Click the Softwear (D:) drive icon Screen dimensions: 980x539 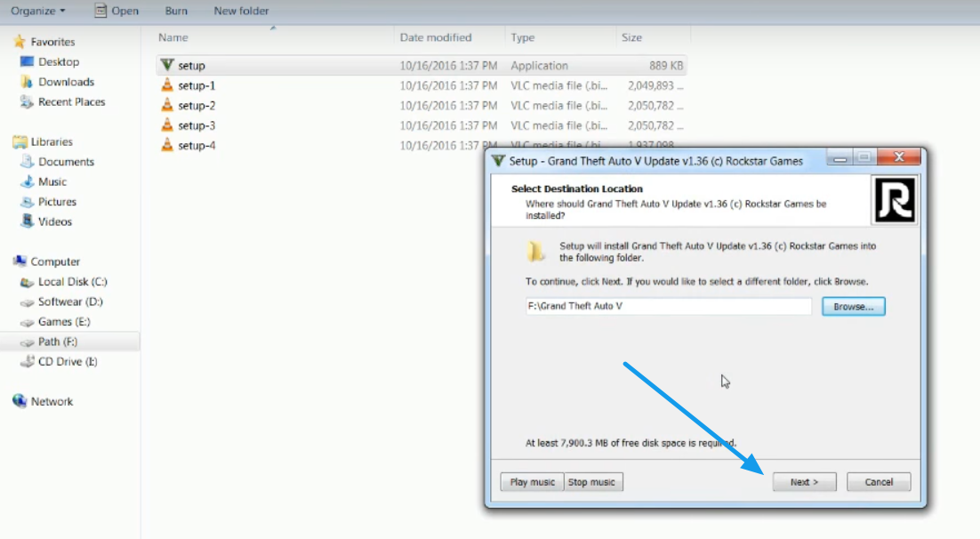pyautogui.click(x=27, y=302)
